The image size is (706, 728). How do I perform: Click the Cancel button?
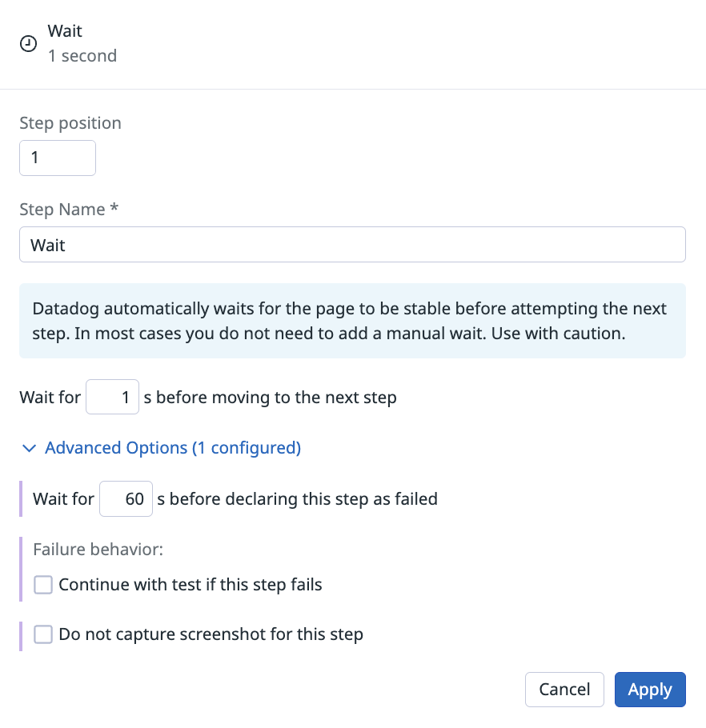pyautogui.click(x=564, y=690)
